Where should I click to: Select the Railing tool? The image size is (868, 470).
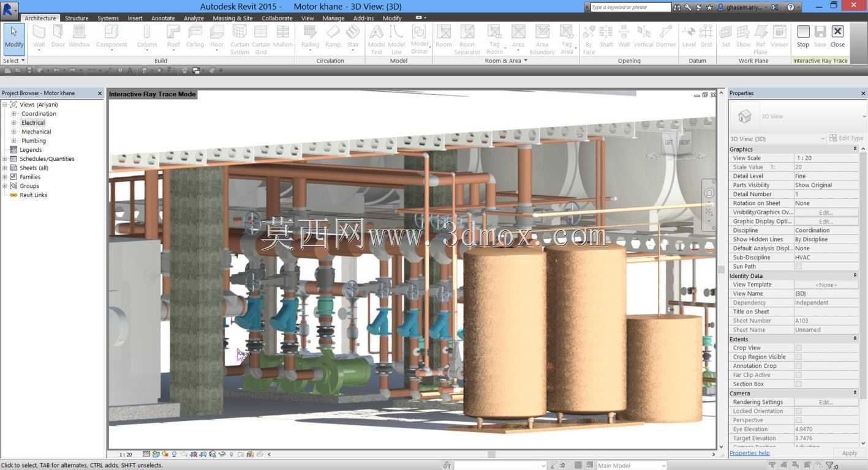310,37
